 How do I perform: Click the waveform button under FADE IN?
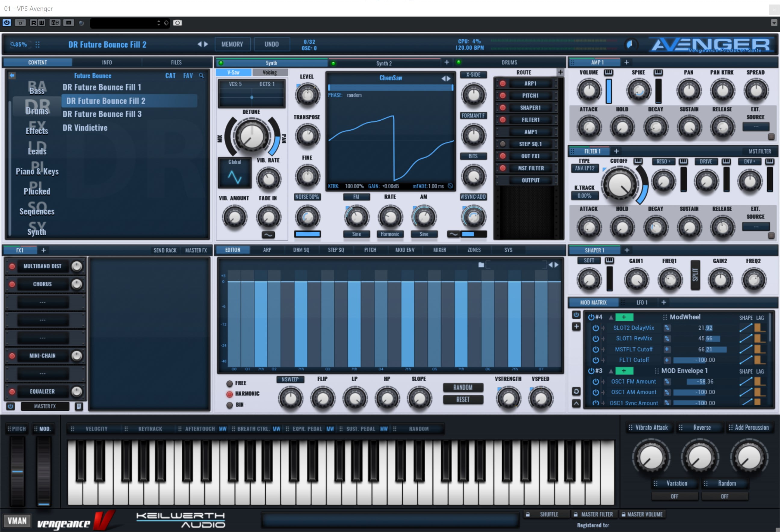268,235
